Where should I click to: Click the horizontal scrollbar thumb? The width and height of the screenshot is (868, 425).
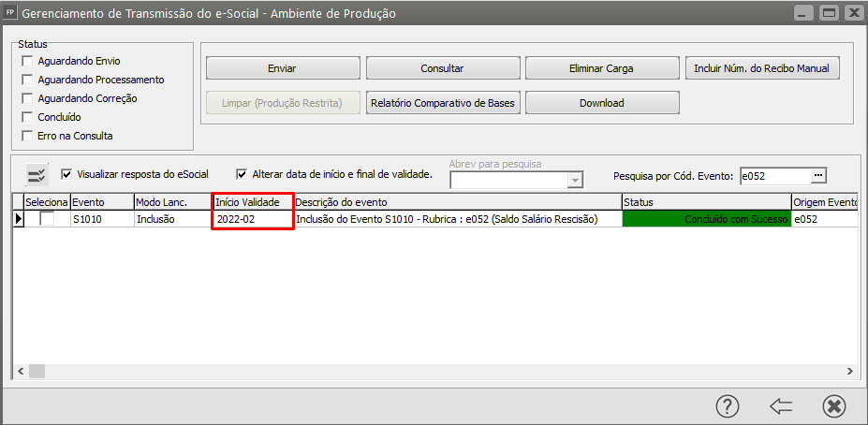coord(37,371)
